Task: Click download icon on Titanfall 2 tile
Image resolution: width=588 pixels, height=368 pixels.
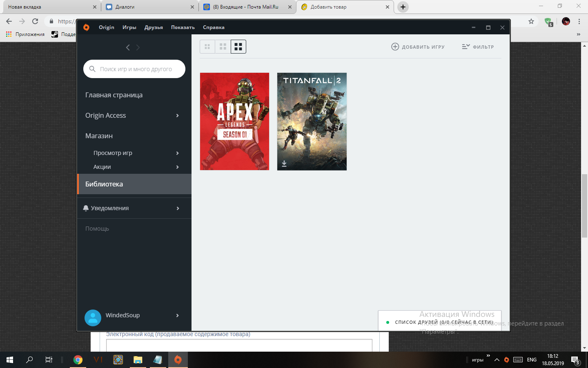Action: coord(284,164)
